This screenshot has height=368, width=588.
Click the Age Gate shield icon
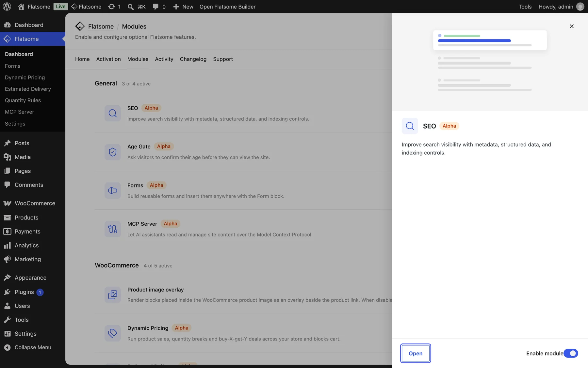pos(113,152)
